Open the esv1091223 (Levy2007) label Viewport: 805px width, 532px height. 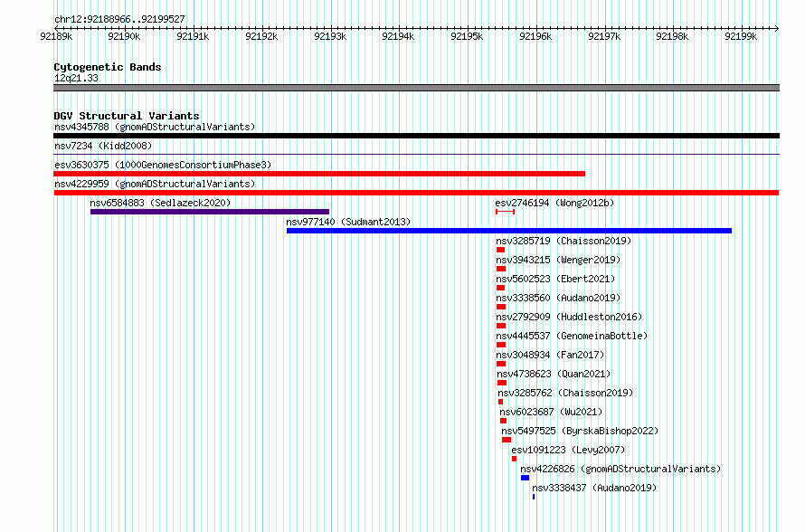568,450
